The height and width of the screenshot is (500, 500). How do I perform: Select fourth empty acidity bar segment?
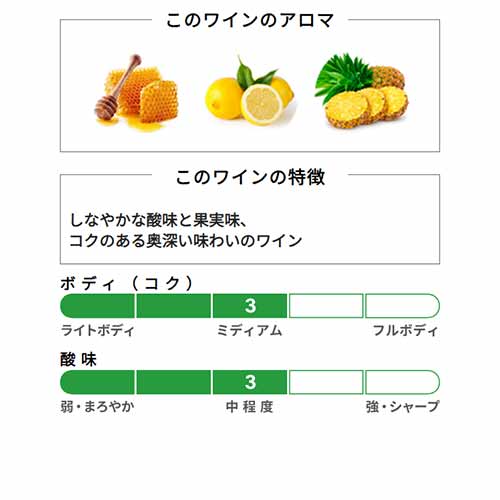coord(326,382)
